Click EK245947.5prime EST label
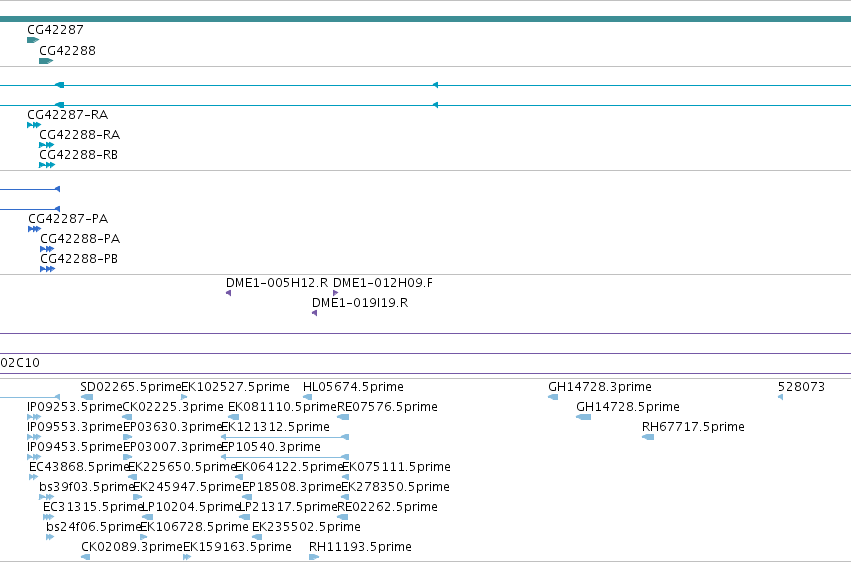 click(x=187, y=487)
